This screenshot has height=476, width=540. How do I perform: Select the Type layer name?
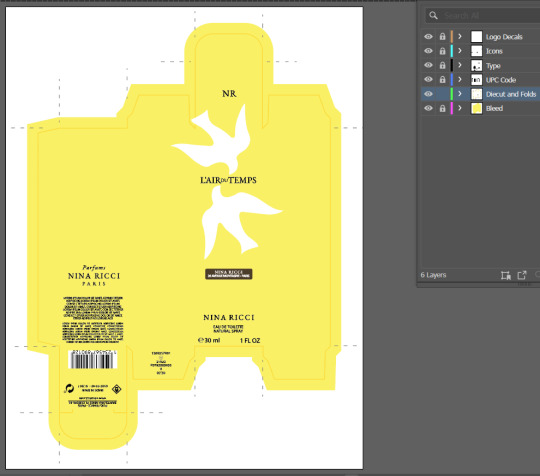tap(493, 66)
